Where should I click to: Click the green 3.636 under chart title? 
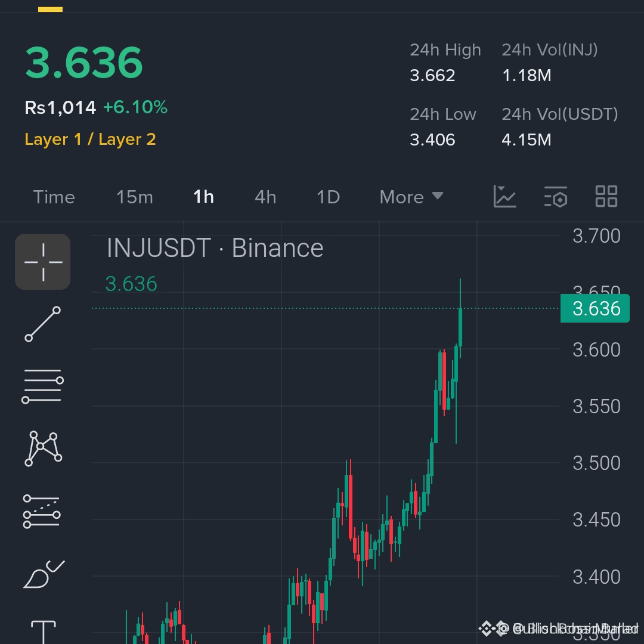[x=131, y=284]
